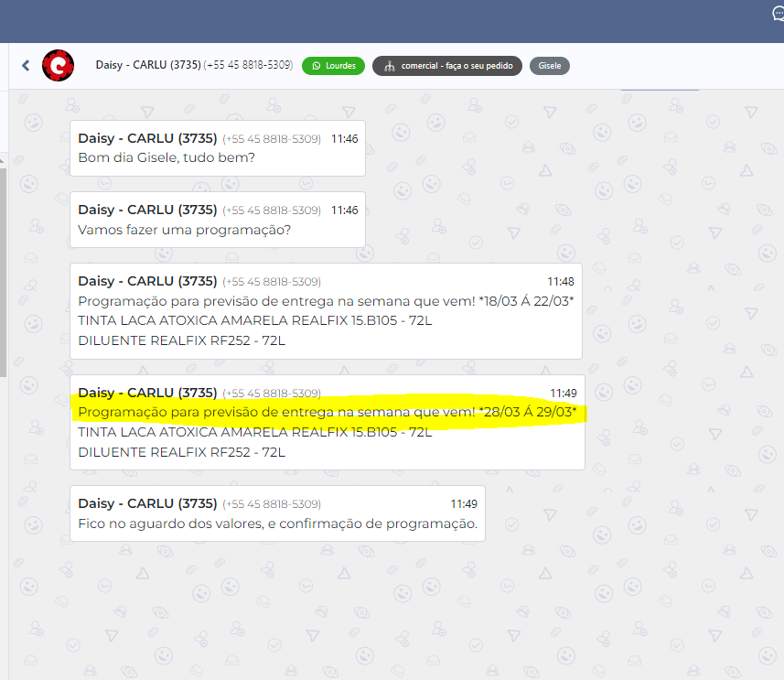Click the TINTA LACA line under the highlighted text
Screen dimensions: 784x680
[254, 432]
